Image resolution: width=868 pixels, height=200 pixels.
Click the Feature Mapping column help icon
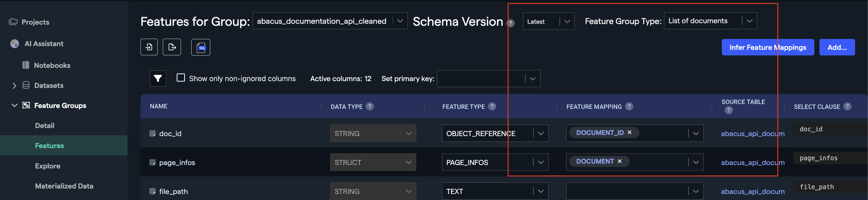click(629, 107)
